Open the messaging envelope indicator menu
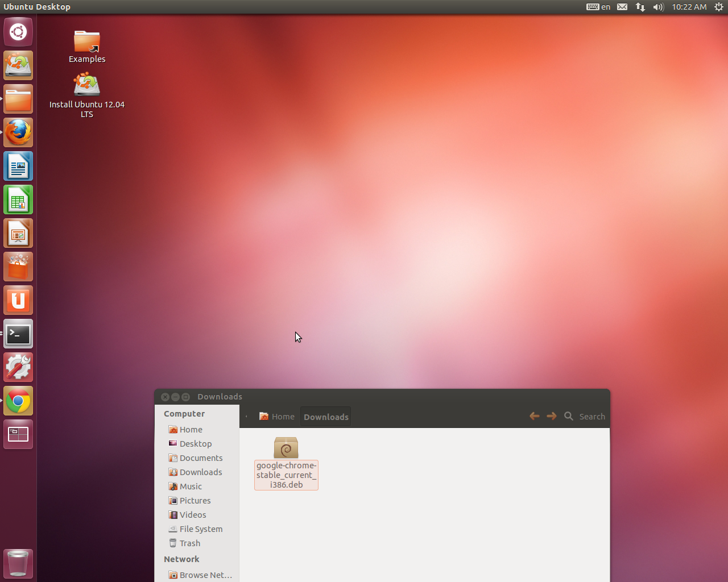Image resolution: width=728 pixels, height=582 pixels. (x=622, y=7)
